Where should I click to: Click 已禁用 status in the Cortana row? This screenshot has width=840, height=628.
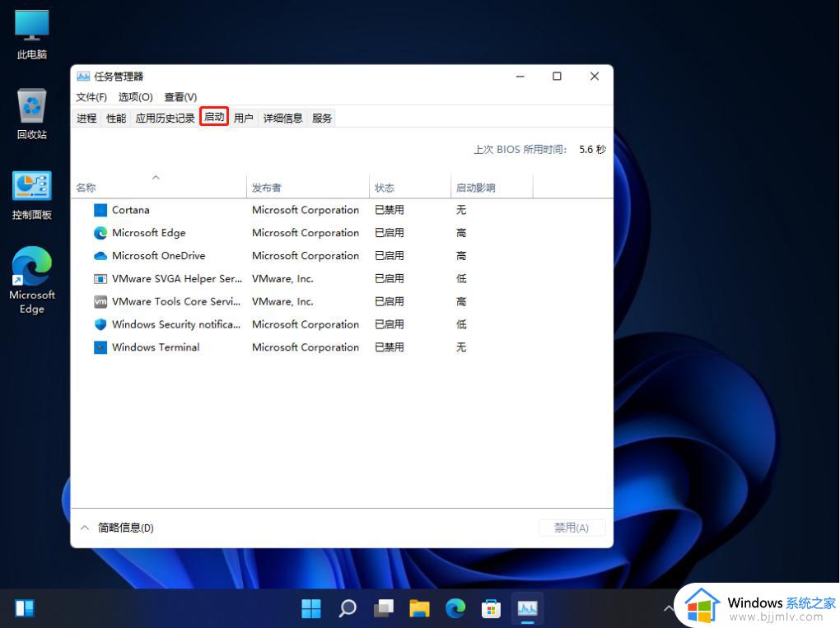[x=390, y=210]
